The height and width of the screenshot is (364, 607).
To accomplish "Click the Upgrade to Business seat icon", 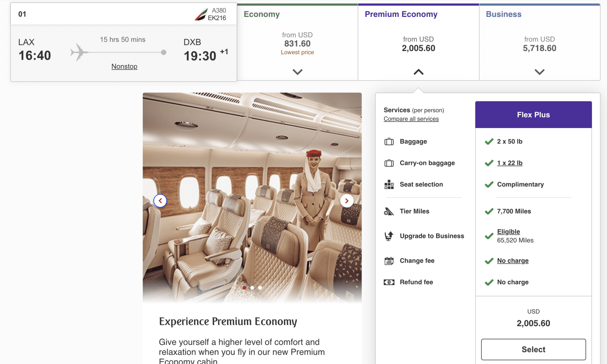I will point(389,236).
